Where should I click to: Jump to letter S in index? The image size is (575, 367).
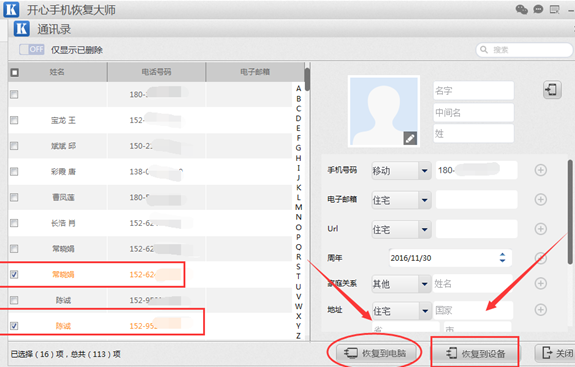[299, 267]
